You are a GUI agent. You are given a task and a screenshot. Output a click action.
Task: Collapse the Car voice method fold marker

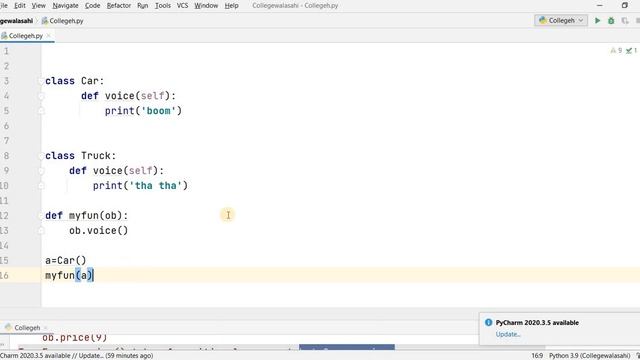41,96
